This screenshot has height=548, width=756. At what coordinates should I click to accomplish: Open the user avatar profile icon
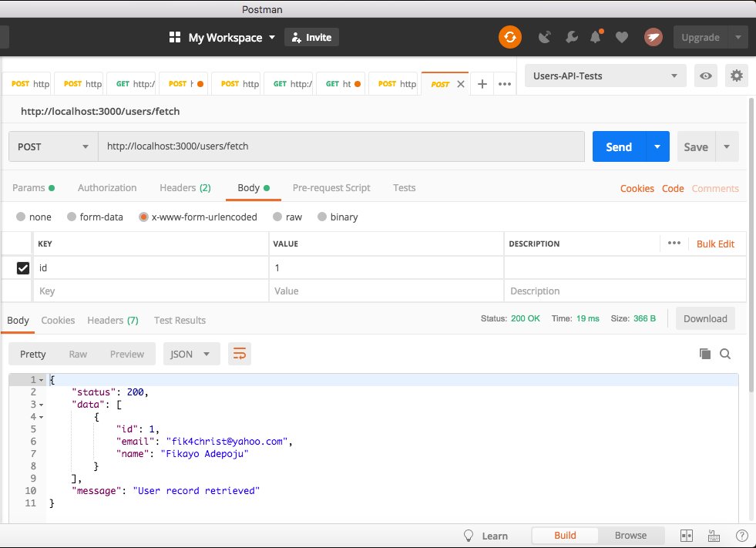pyautogui.click(x=653, y=37)
